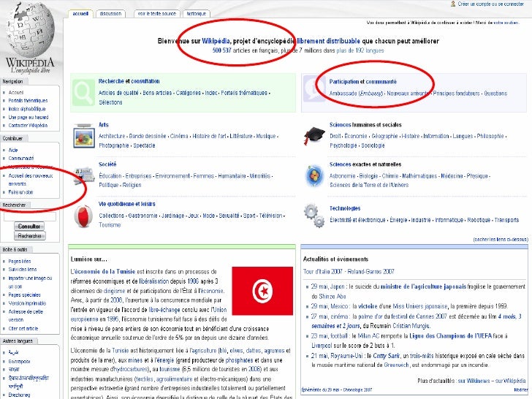The height and width of the screenshot is (399, 532).
Task: Open Portails thématiques in the navigation sidebar
Action: 28,100
